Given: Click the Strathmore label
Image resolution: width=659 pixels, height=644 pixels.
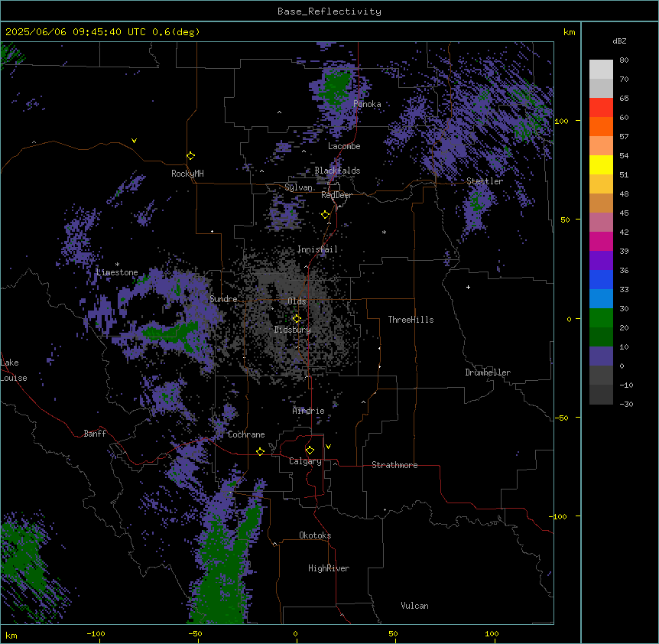Looking at the screenshot, I should (x=394, y=465).
